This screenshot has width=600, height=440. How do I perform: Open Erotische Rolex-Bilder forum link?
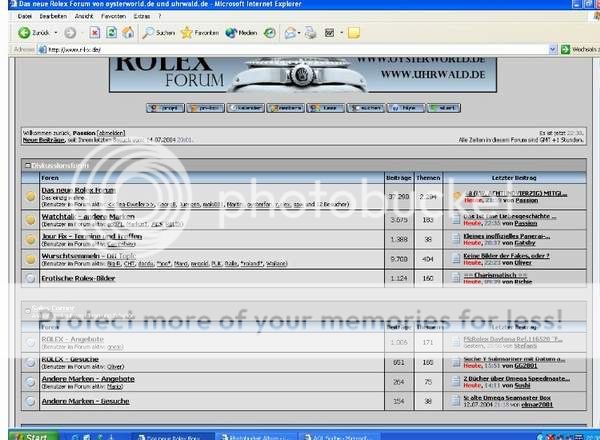click(78, 278)
